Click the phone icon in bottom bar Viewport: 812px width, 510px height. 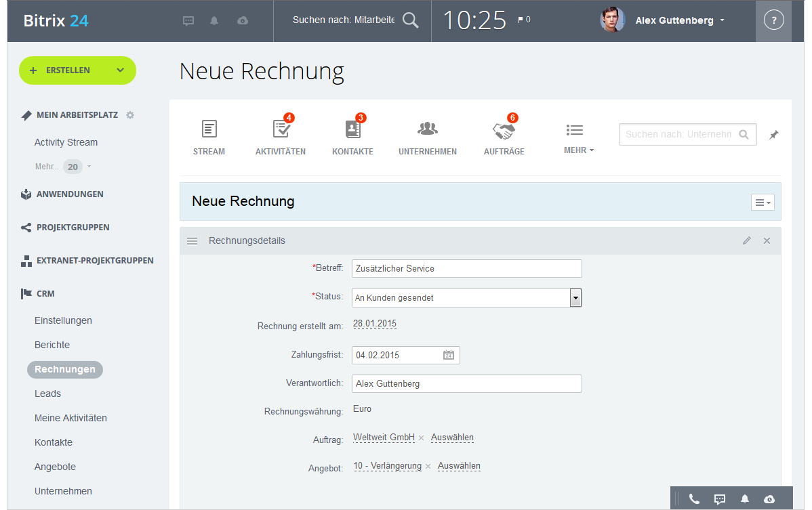pyautogui.click(x=694, y=499)
